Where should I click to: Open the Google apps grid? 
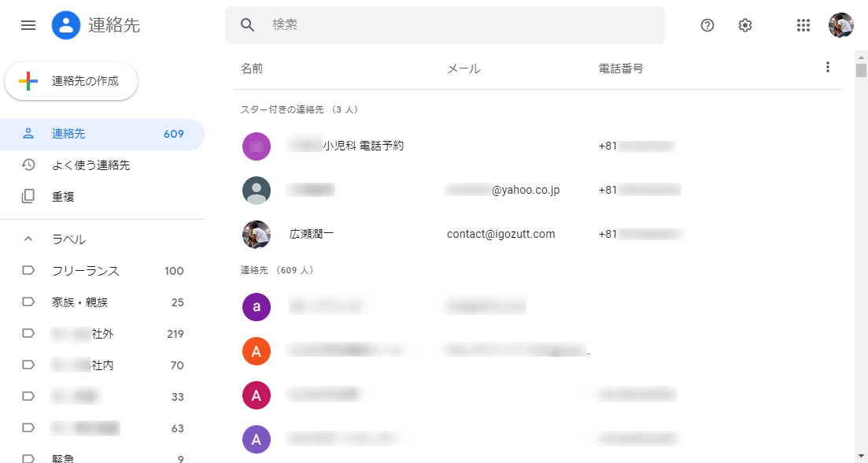pos(803,25)
